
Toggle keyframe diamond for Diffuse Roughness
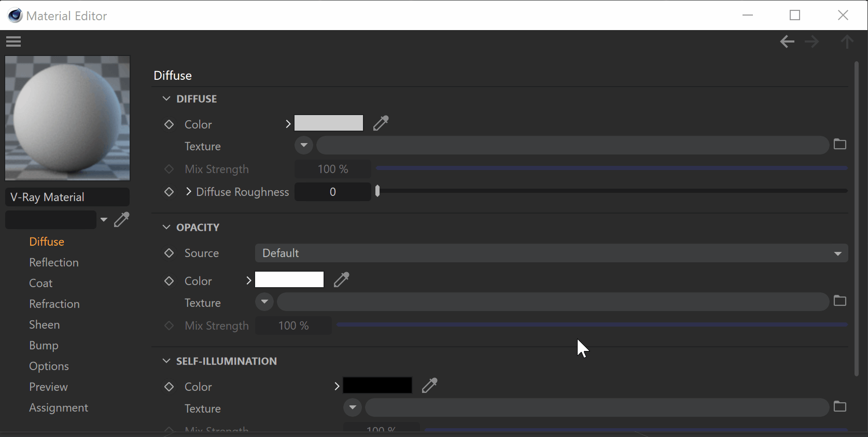[169, 192]
